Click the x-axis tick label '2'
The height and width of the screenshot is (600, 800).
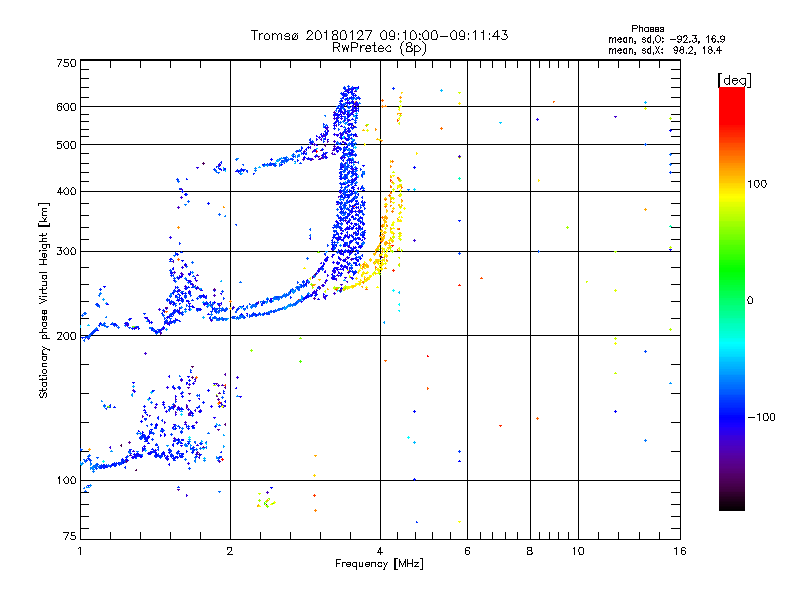pos(230,551)
